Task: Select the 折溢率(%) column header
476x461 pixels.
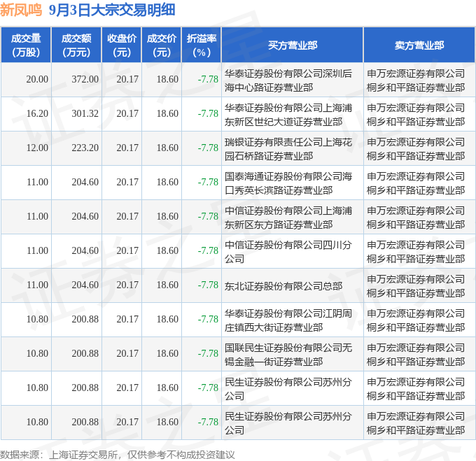Action: point(202,45)
